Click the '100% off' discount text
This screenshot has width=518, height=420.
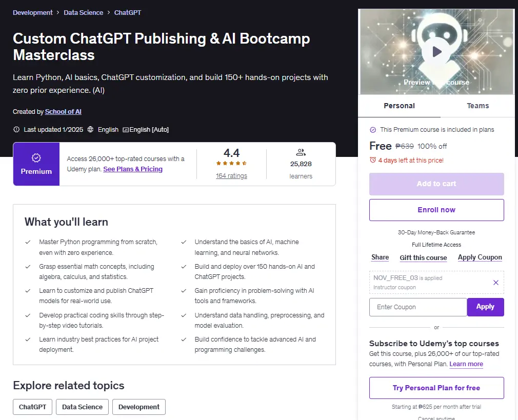[x=432, y=146]
